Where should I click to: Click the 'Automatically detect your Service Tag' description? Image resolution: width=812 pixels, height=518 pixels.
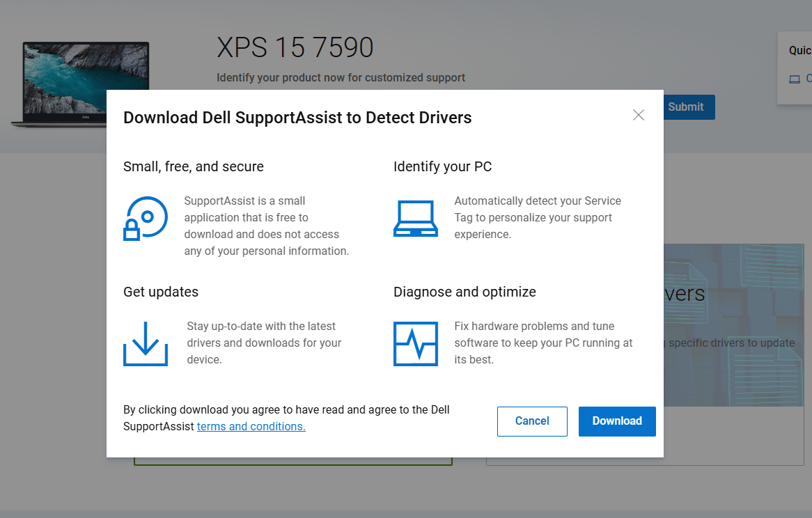(538, 217)
